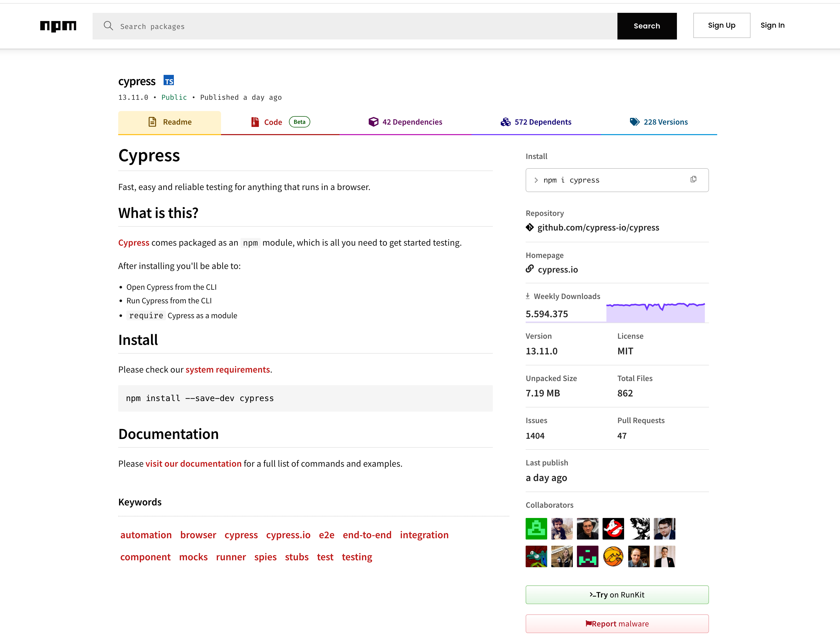Open the Ghostbusters logo collaborator avatar
Viewport: 840px width, 639px height.
(613, 529)
